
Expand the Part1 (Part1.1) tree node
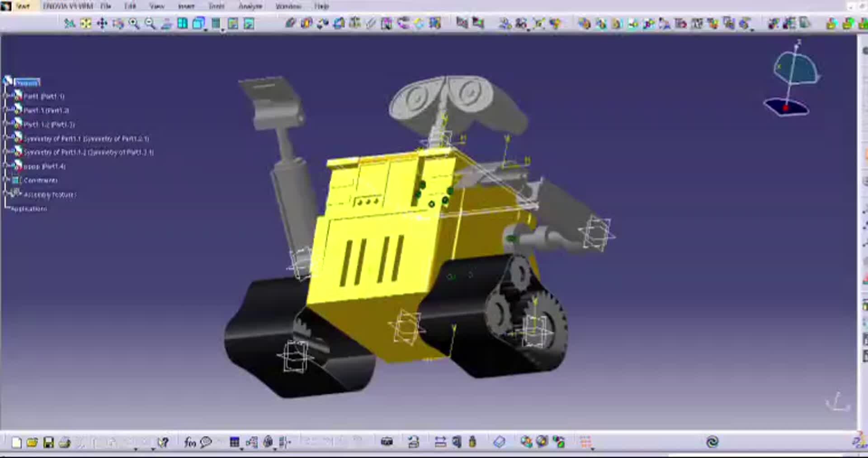[x=6, y=96]
